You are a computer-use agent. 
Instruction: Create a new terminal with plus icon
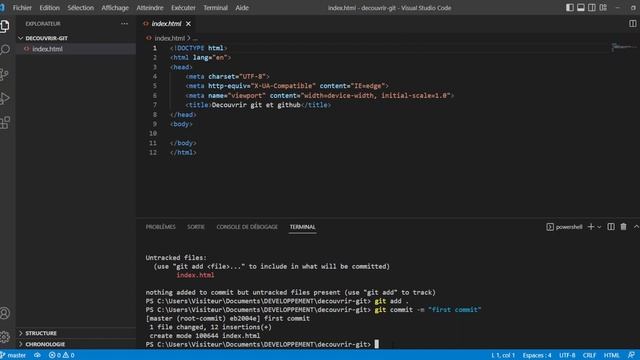click(591, 227)
